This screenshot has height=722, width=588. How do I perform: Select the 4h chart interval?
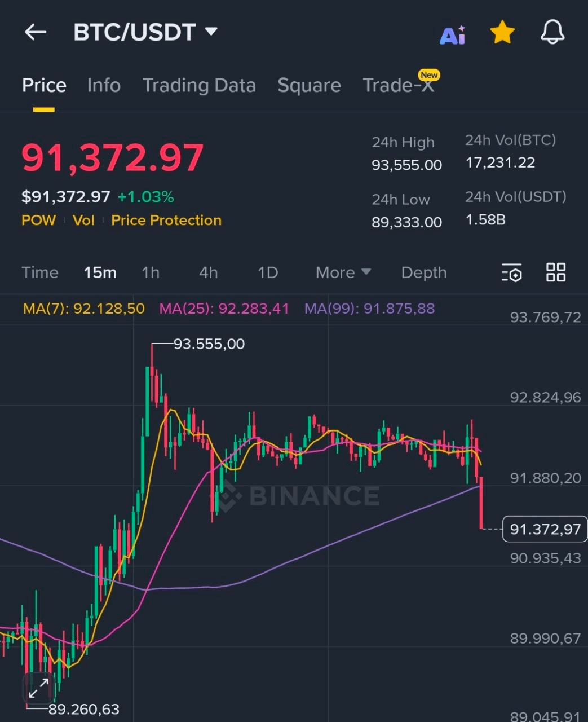coord(208,272)
